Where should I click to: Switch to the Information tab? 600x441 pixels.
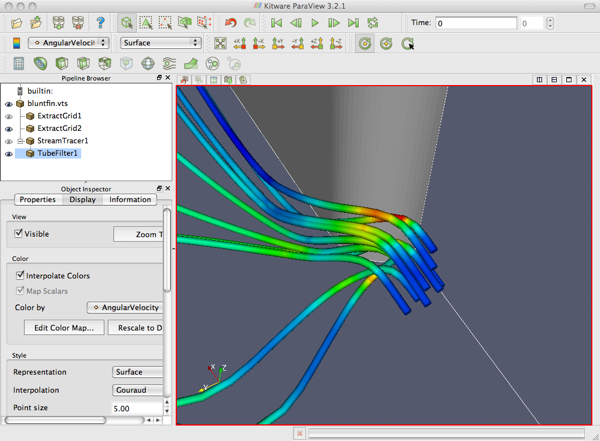pyautogui.click(x=130, y=199)
